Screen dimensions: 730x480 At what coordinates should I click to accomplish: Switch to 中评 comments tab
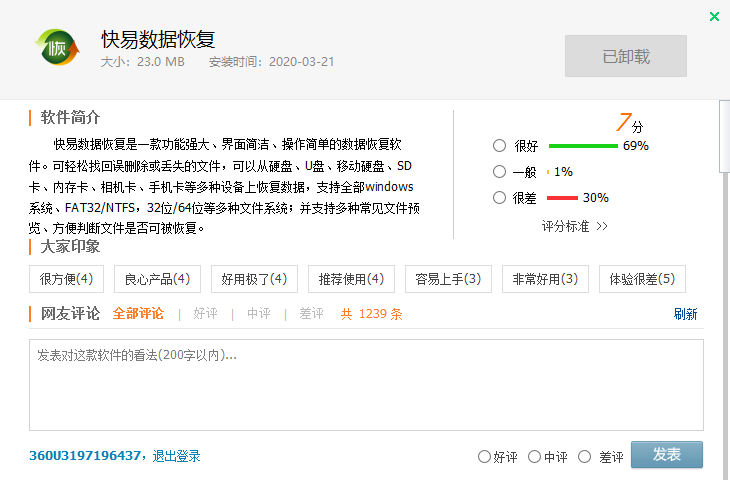tap(258, 314)
